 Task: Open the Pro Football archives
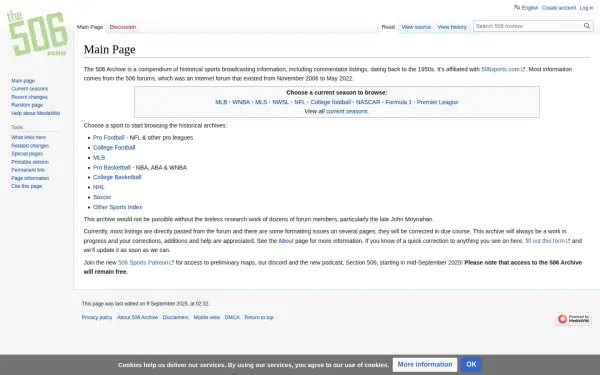point(109,138)
